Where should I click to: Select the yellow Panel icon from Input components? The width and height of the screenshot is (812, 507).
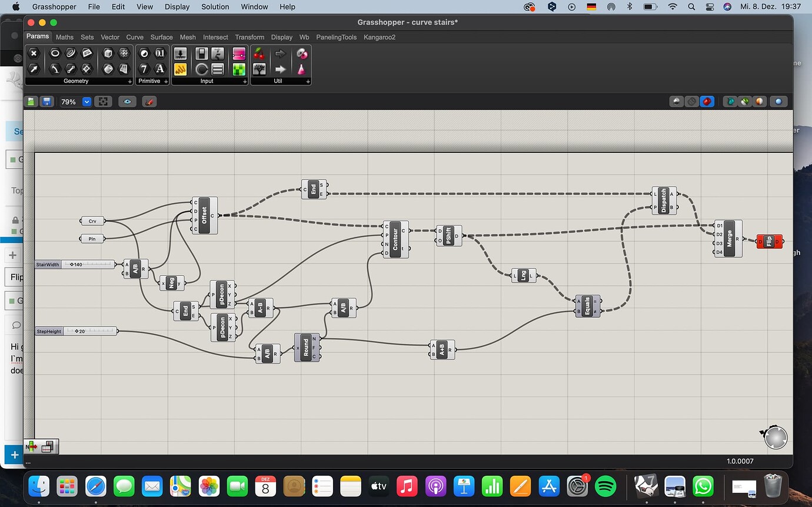(179, 69)
